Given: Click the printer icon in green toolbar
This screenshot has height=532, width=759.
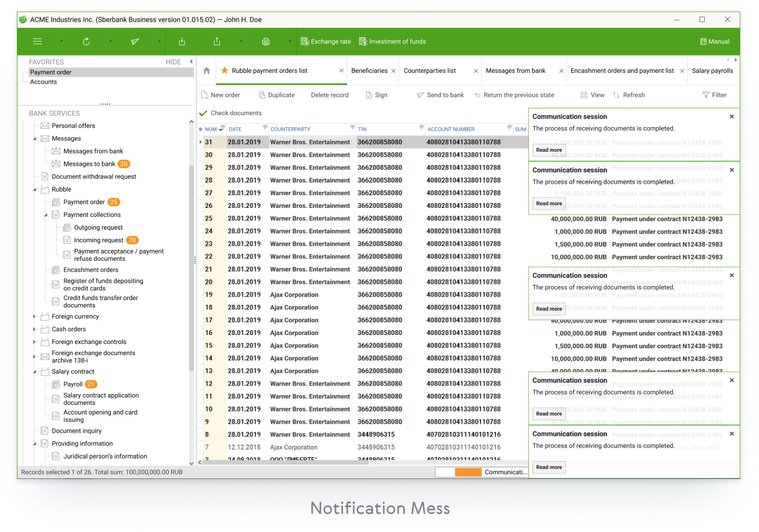Looking at the screenshot, I should point(266,42).
